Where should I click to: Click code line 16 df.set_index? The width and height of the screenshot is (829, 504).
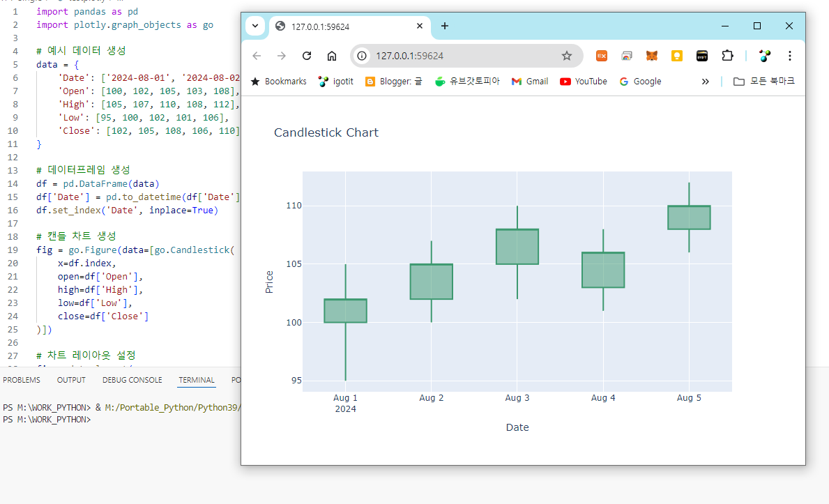pyautogui.click(x=127, y=210)
